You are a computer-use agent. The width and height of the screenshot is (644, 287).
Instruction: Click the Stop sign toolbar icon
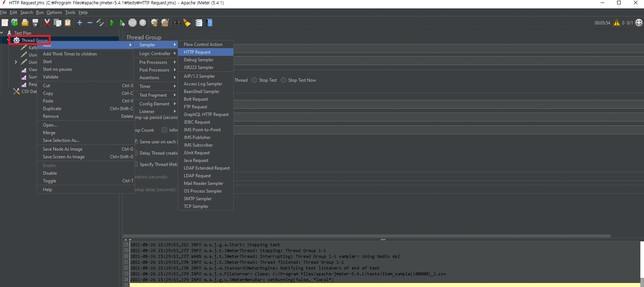[133, 23]
